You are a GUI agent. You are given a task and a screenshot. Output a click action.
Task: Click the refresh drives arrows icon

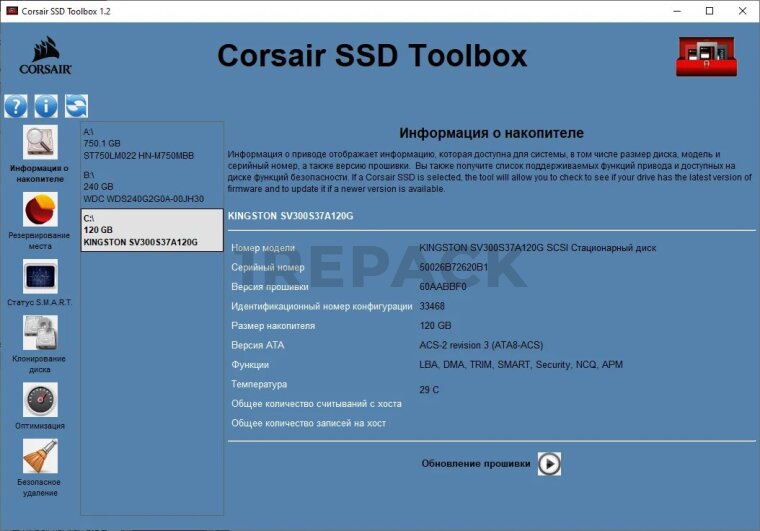pyautogui.click(x=76, y=106)
